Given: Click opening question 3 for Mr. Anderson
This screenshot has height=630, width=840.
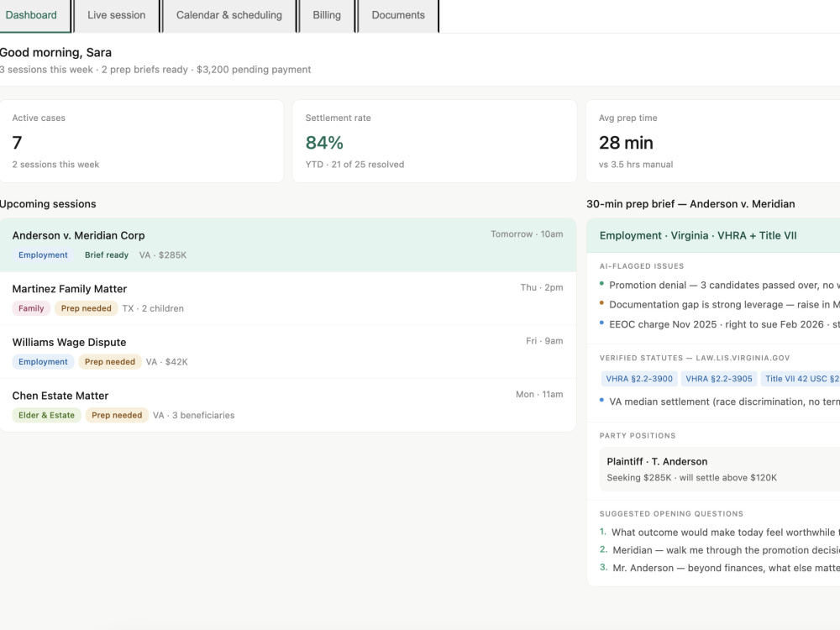Looking at the screenshot, I should (720, 568).
